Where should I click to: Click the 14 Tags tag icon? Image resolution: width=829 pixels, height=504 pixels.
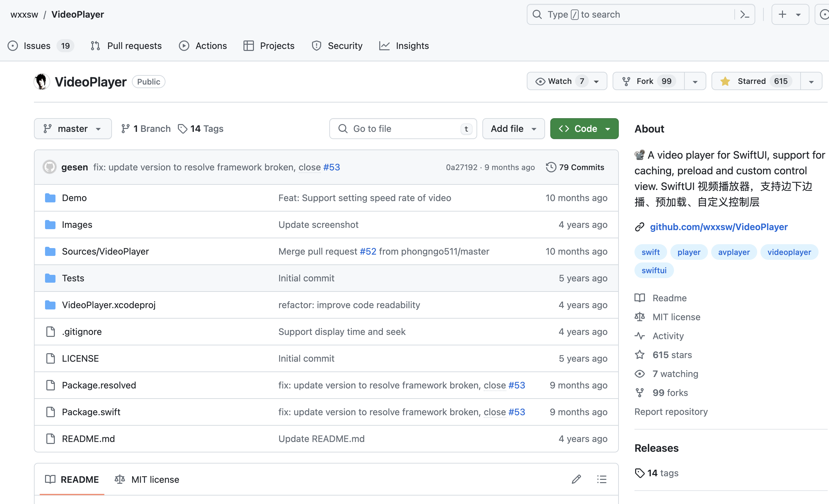pos(182,129)
